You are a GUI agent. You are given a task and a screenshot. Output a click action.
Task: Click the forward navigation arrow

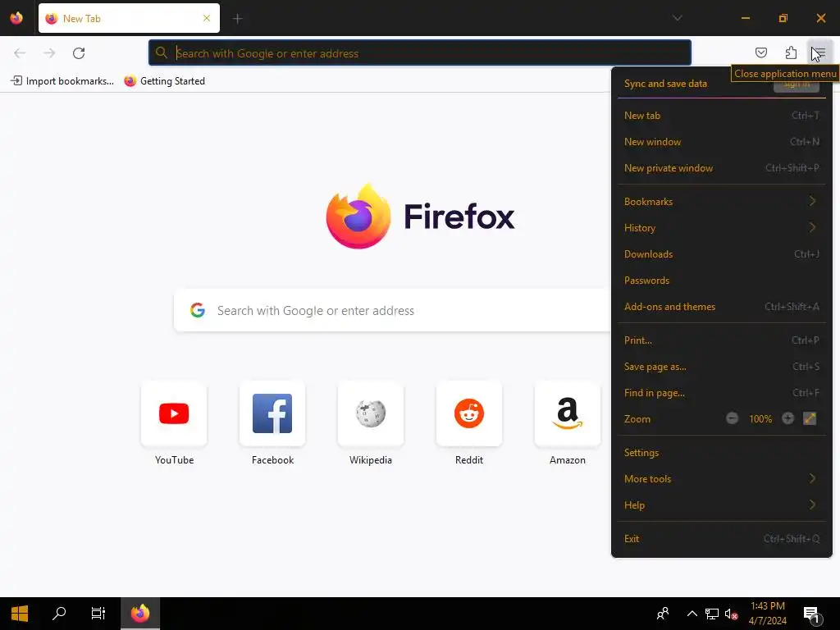click(49, 53)
